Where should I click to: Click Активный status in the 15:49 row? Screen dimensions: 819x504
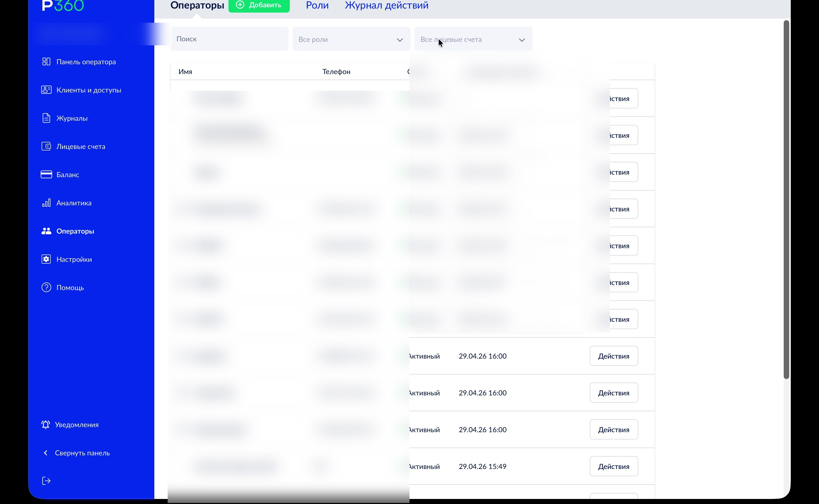coord(424,466)
